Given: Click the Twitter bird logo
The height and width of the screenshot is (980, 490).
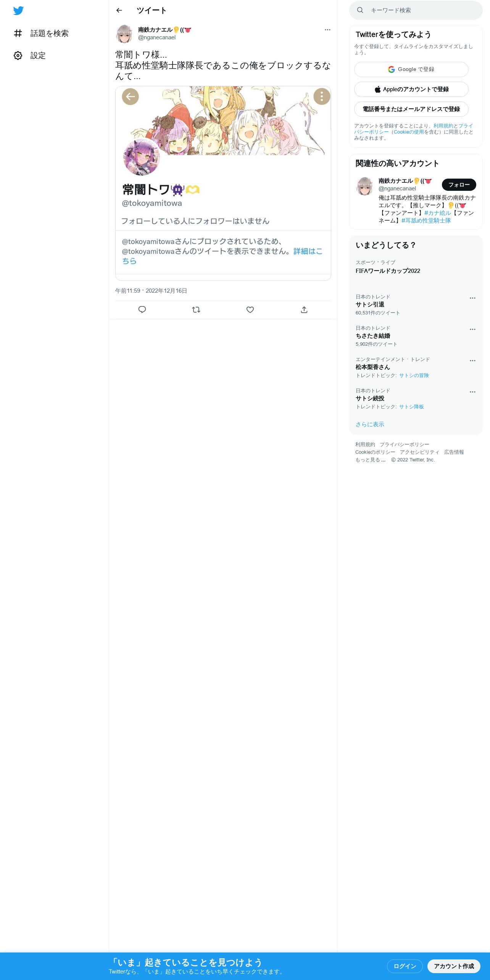Looking at the screenshot, I should 18,11.
